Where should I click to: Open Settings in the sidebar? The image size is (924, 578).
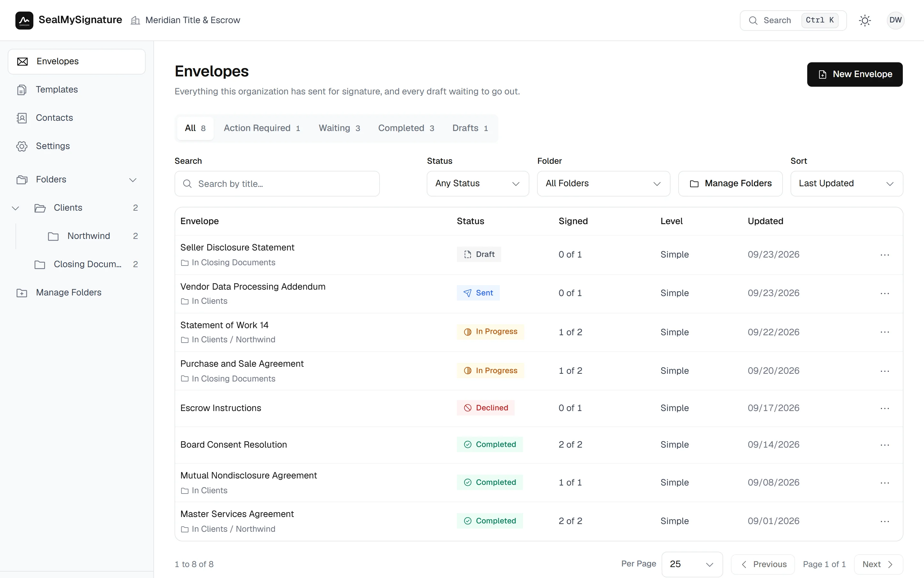pos(77,146)
